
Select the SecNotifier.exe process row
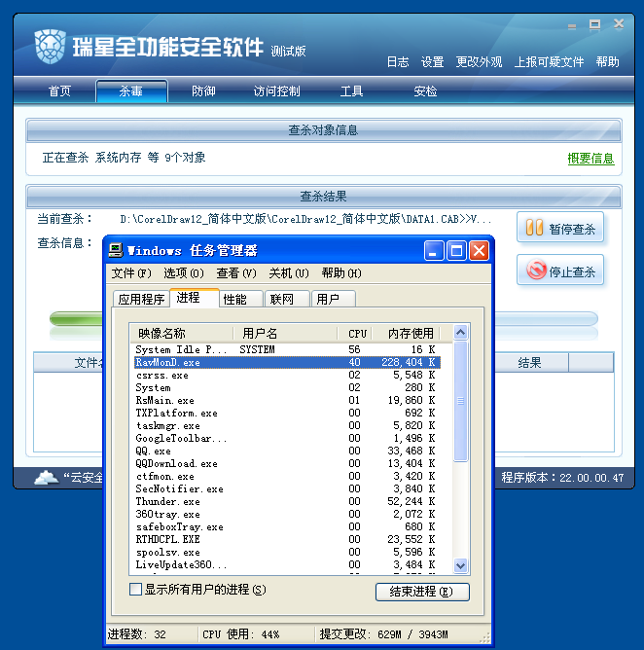coord(287,488)
